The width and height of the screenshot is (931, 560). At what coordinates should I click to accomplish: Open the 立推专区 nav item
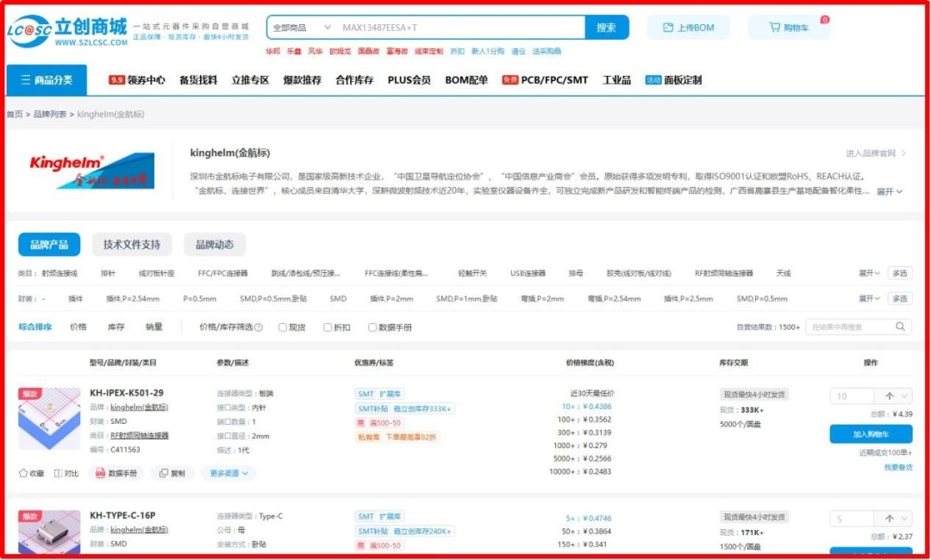point(250,80)
